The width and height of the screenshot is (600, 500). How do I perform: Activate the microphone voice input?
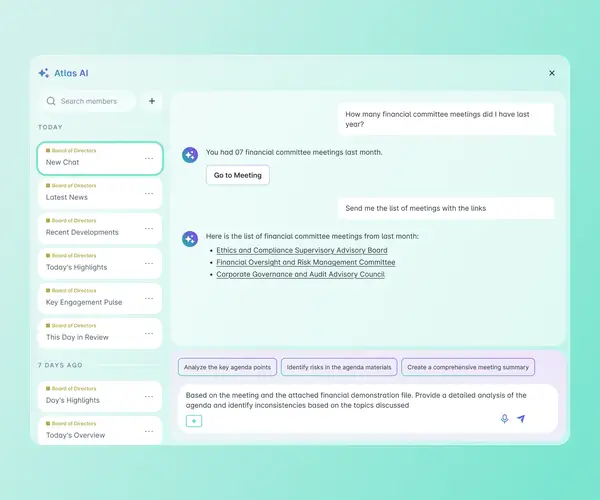coord(505,419)
